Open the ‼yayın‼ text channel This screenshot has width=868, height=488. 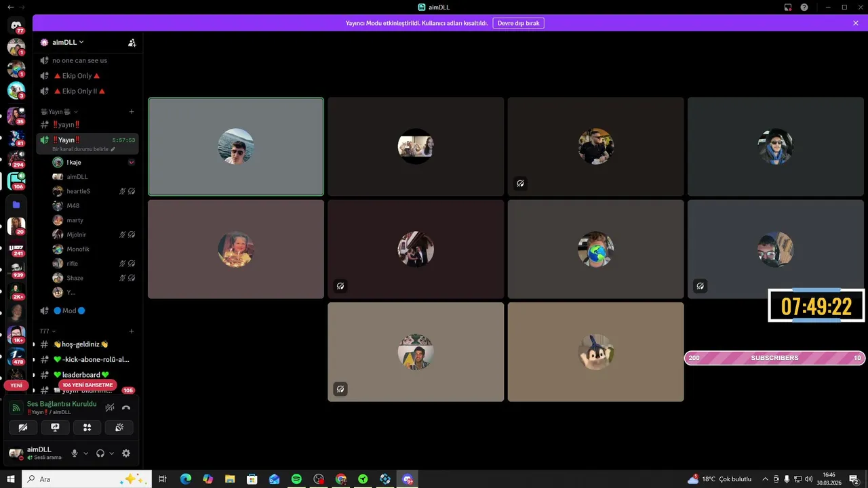pyautogui.click(x=87, y=125)
